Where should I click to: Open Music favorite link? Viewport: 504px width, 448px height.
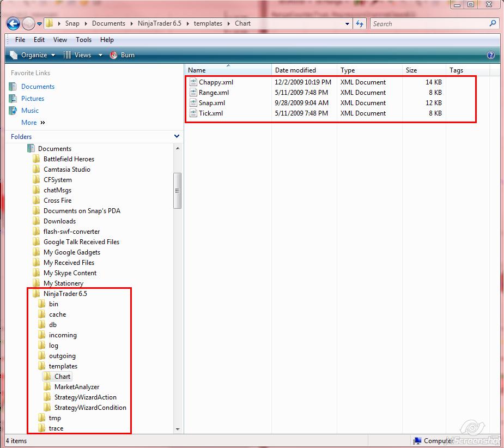point(29,110)
